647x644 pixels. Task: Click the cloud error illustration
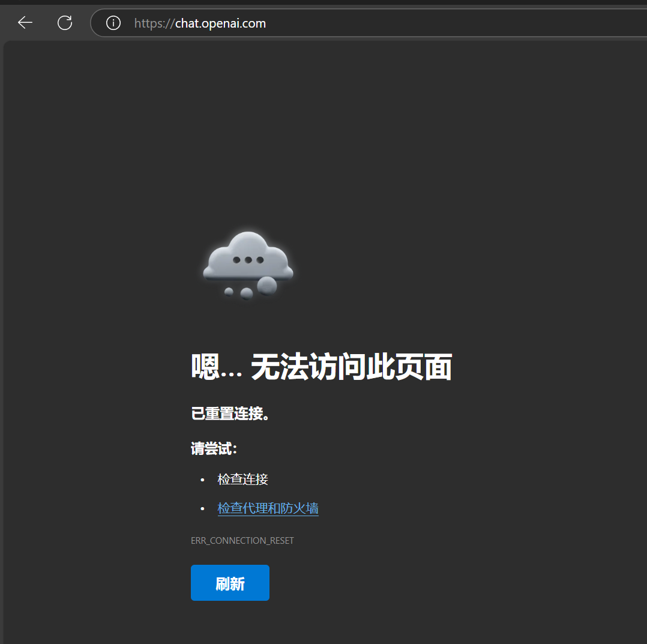tap(248, 265)
